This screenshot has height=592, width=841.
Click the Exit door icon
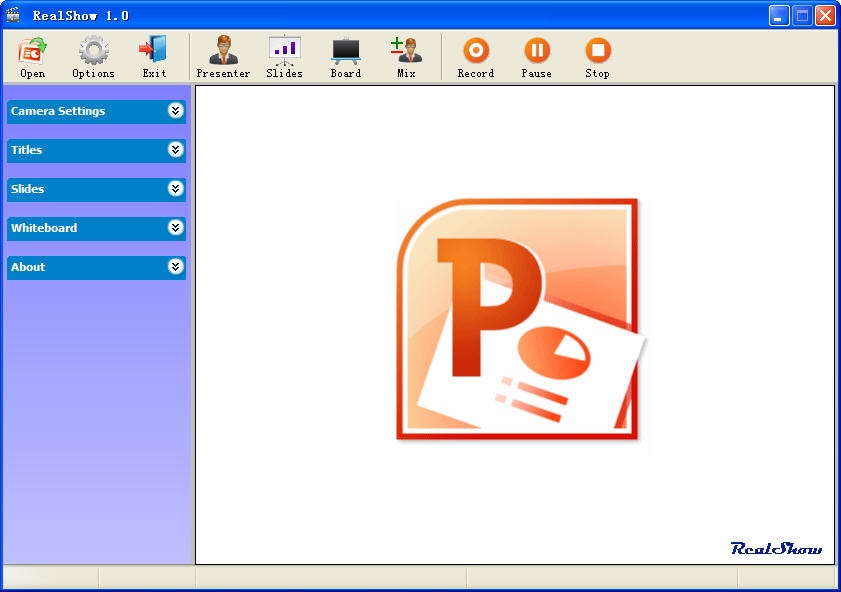click(x=154, y=50)
